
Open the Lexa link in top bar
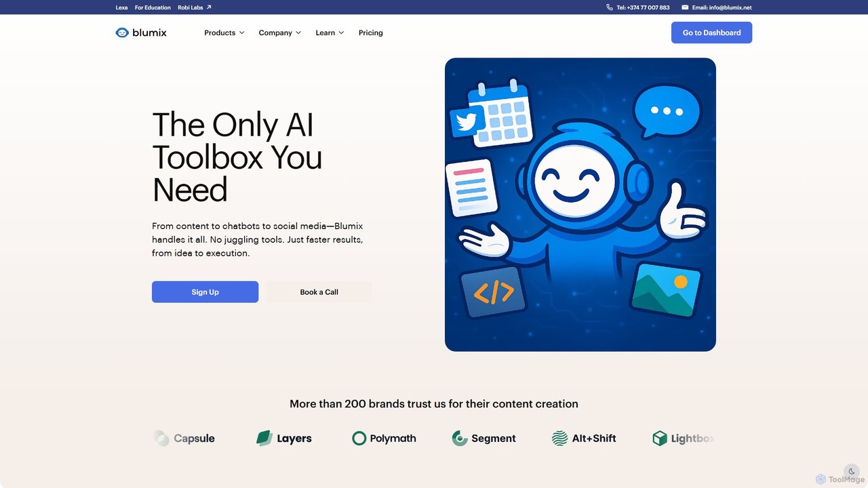click(x=121, y=7)
